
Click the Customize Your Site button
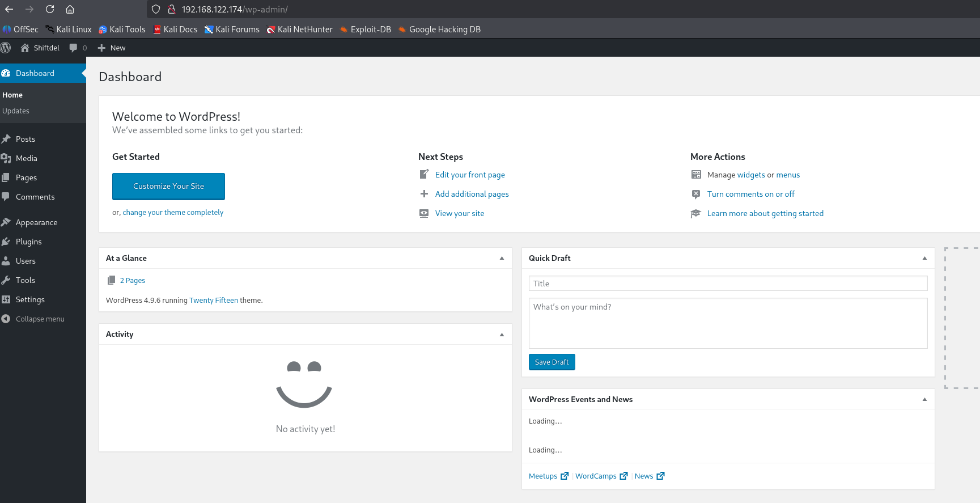coord(168,187)
